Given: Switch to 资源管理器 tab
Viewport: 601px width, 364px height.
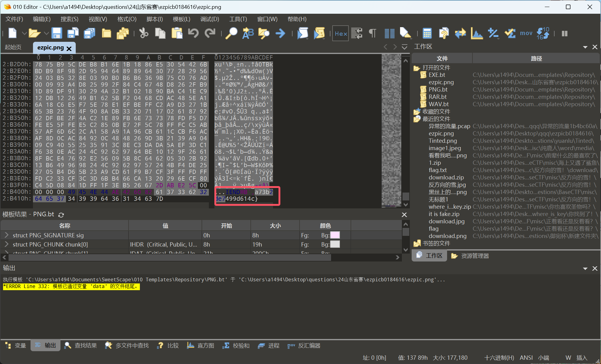Looking at the screenshot, I should pos(470,256).
